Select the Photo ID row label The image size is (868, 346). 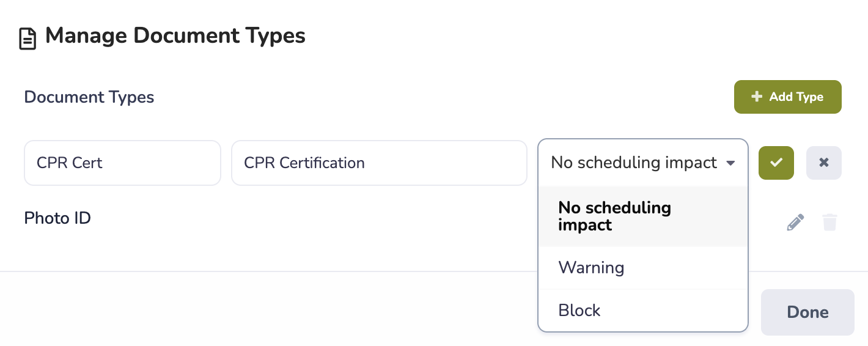click(57, 218)
